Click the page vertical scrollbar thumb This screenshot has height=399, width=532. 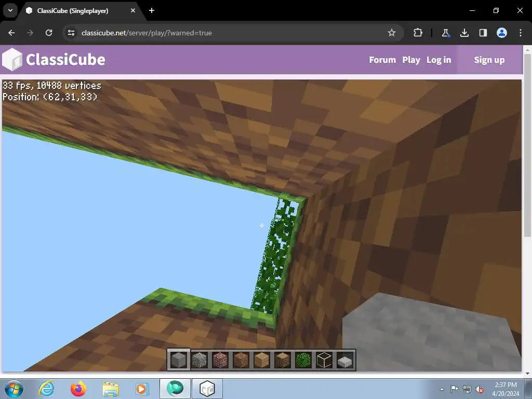click(x=527, y=145)
